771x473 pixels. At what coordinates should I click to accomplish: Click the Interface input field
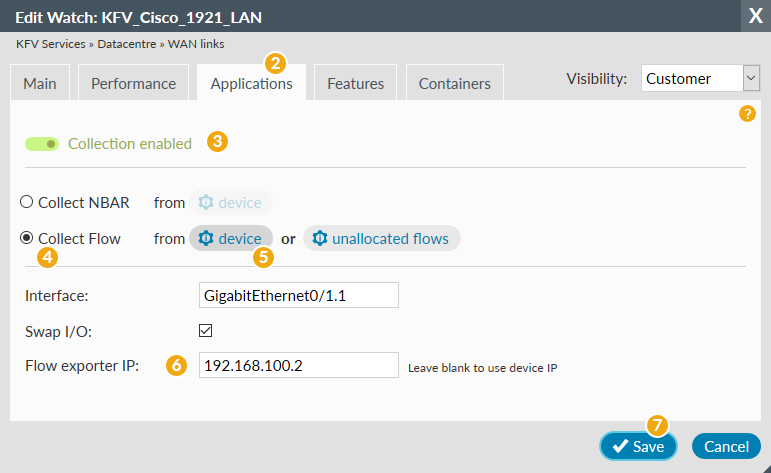pos(299,295)
